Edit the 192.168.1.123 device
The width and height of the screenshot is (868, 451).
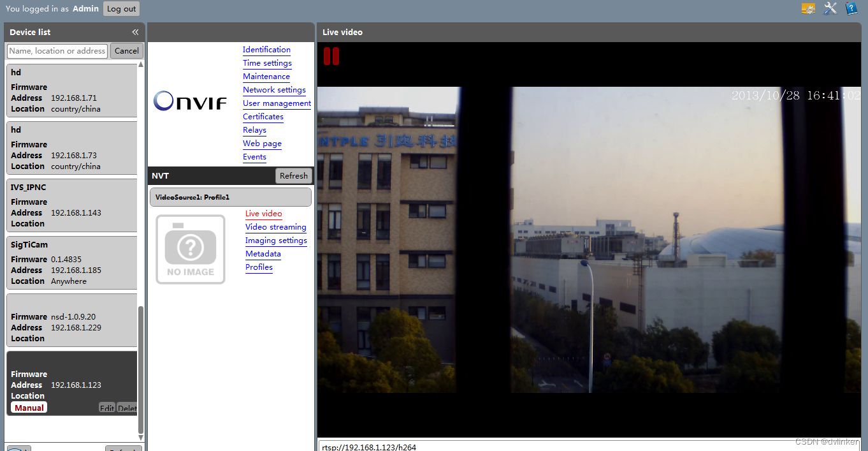(x=106, y=408)
